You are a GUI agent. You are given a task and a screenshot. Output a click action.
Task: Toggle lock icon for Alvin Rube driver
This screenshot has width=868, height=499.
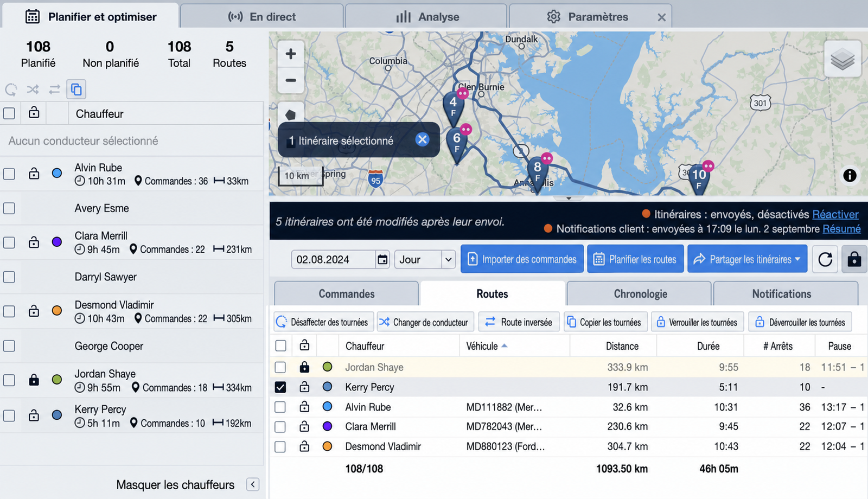click(34, 174)
